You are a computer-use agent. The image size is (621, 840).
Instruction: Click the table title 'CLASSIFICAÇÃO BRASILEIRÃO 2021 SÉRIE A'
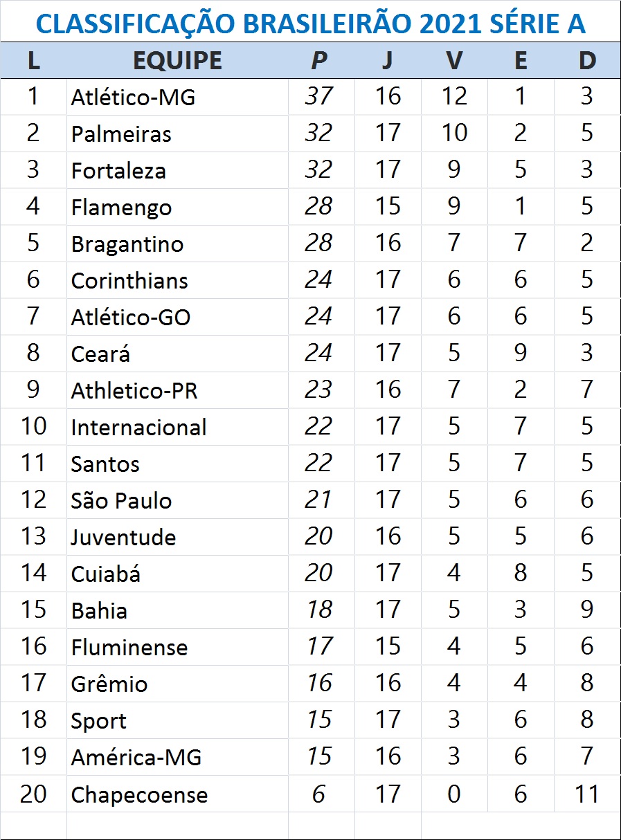pos(310,24)
